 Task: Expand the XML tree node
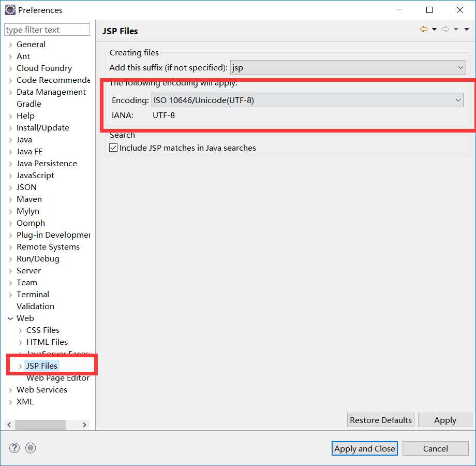[x=11, y=402]
